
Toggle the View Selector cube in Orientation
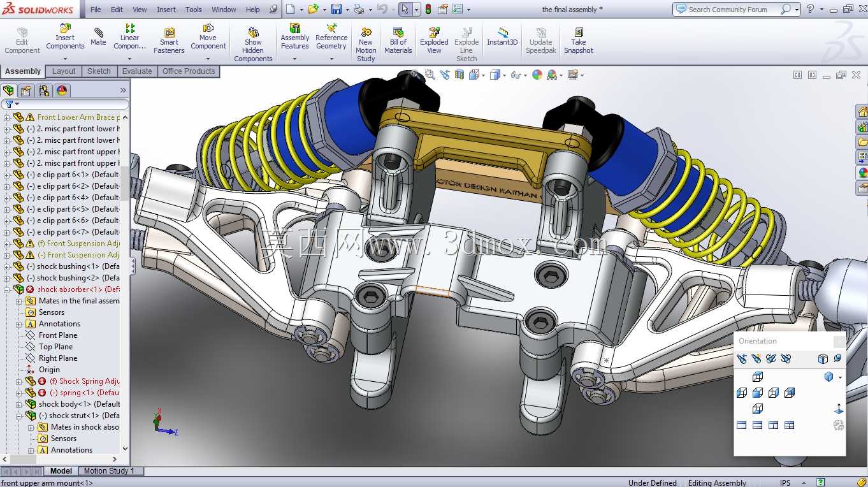823,359
